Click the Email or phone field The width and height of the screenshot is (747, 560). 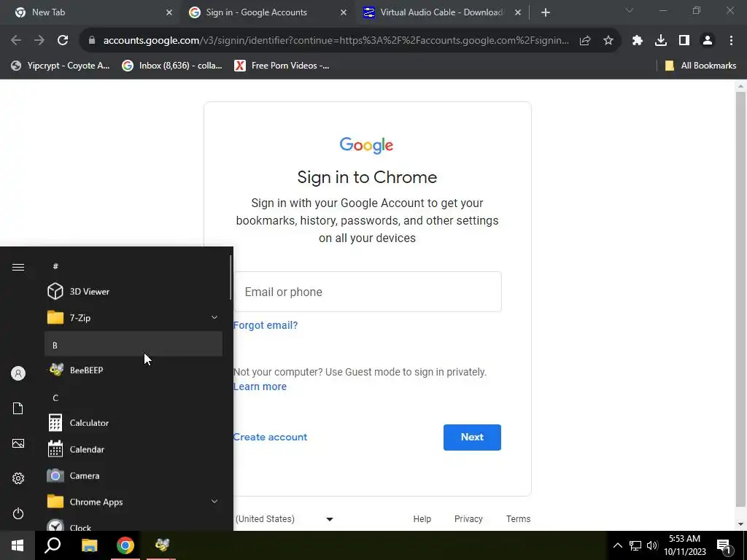(x=368, y=292)
